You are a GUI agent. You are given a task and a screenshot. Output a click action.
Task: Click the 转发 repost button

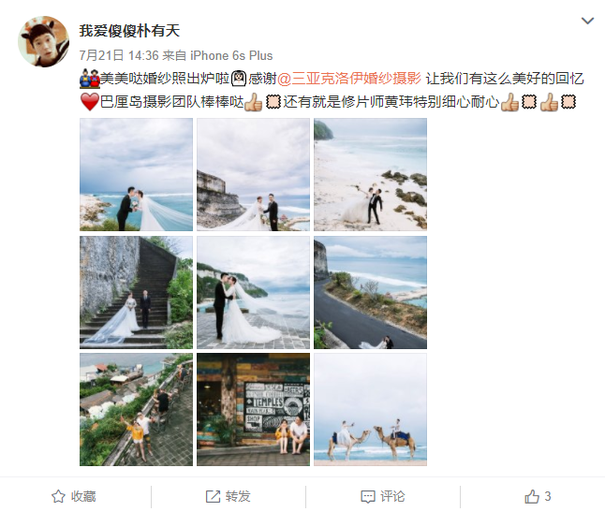[238, 496]
